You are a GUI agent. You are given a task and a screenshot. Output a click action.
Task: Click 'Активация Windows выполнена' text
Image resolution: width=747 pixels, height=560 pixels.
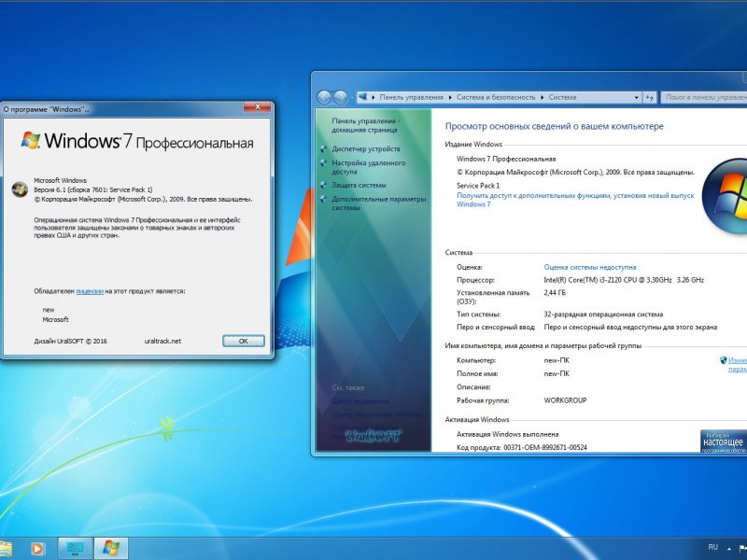tap(507, 434)
